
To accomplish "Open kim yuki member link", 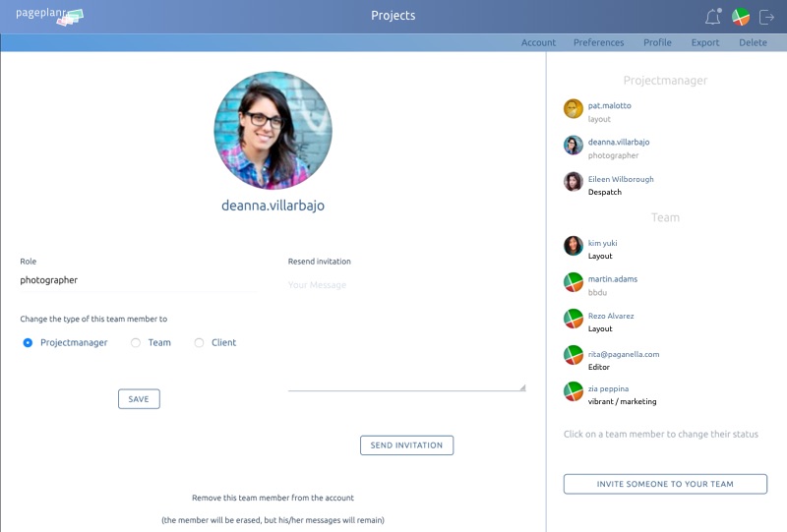I will pyautogui.click(x=602, y=243).
